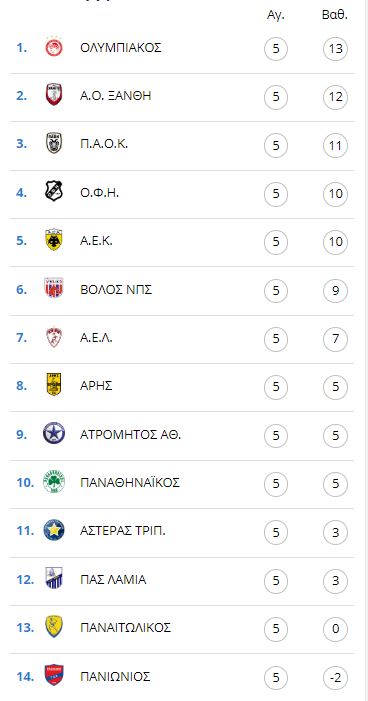Screen dimensions: 368x701
Task: Click the Αγ. matches column header
Action: 275,15
